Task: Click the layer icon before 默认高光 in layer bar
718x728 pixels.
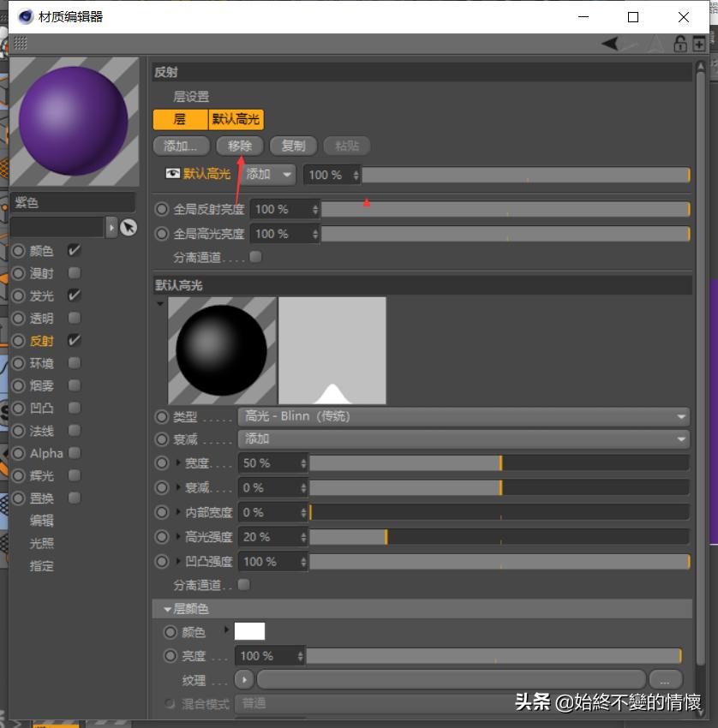Action: [172, 173]
